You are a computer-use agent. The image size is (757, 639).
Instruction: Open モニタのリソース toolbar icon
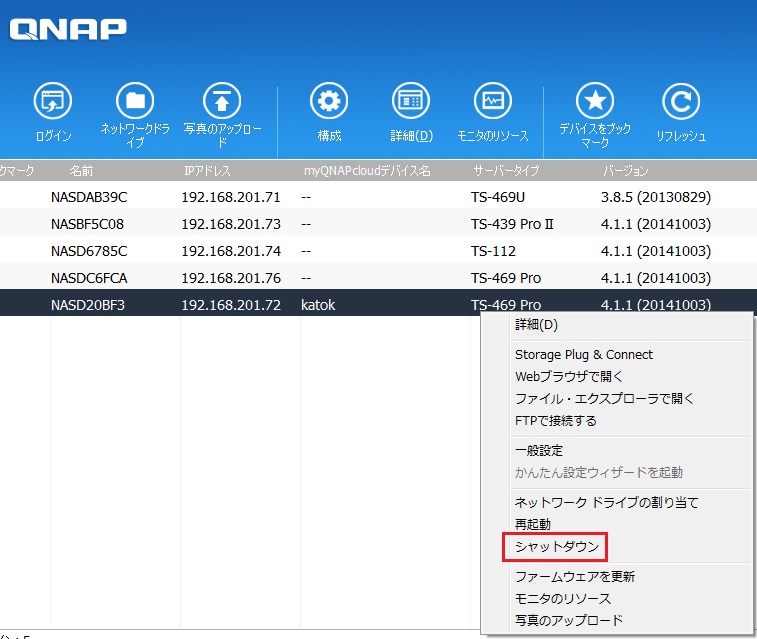click(493, 101)
